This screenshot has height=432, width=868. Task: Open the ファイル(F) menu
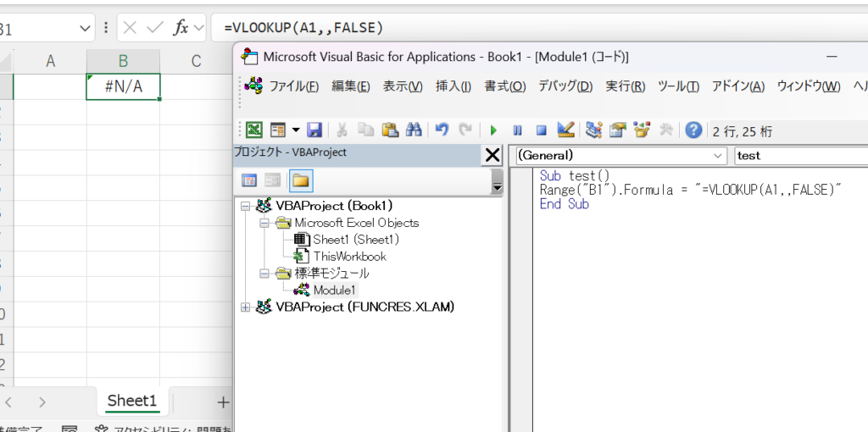[294, 86]
